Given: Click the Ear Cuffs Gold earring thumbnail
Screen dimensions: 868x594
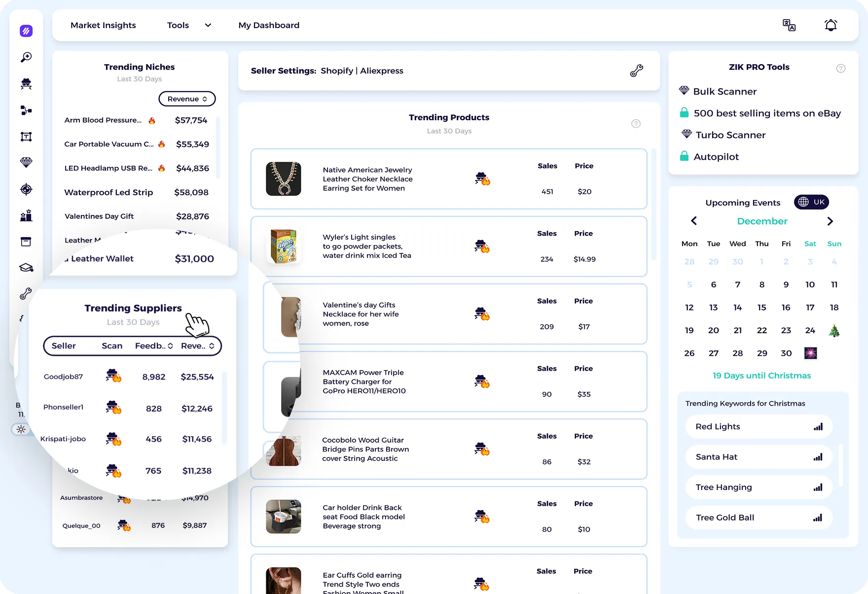Looking at the screenshot, I should click(x=284, y=580).
